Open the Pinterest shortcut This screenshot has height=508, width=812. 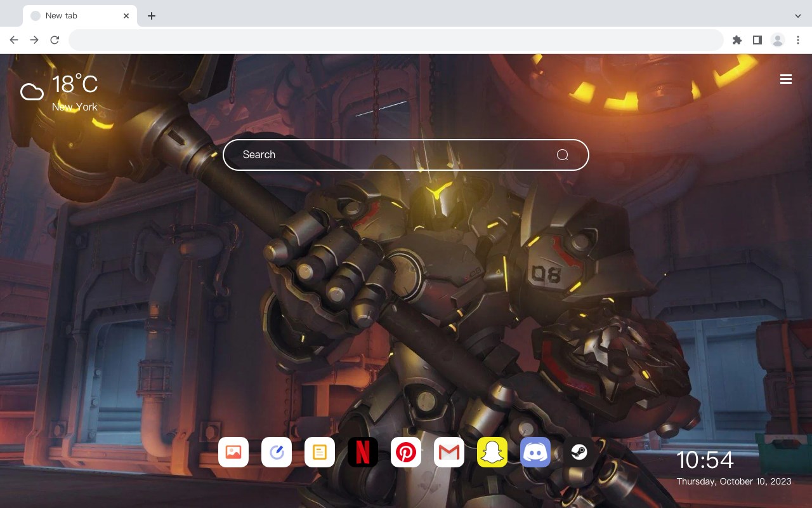click(x=406, y=452)
